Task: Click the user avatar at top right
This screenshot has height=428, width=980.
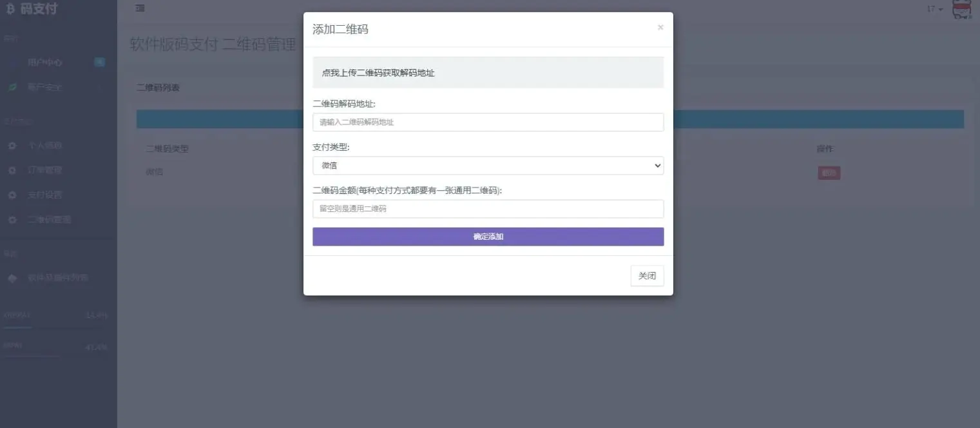Action: click(x=961, y=9)
